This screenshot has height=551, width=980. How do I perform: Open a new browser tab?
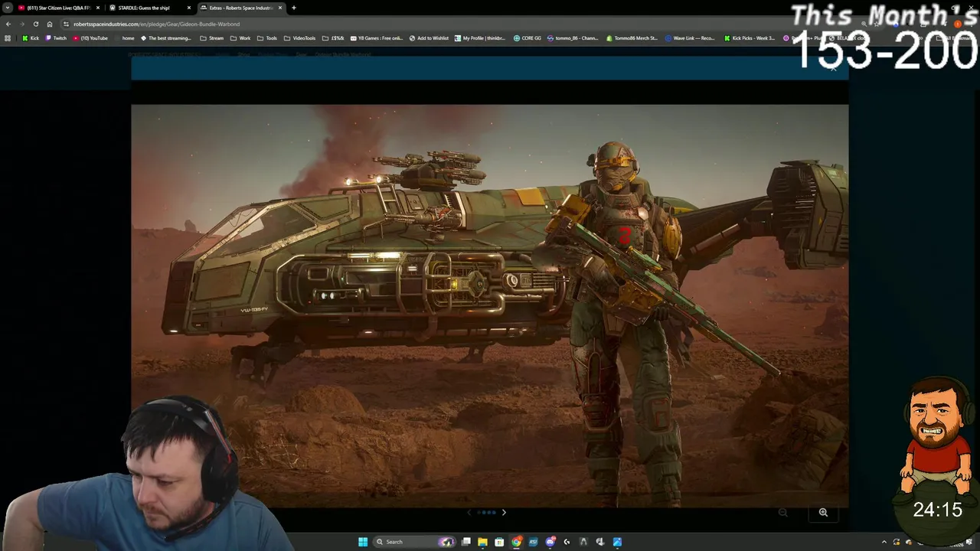point(294,8)
